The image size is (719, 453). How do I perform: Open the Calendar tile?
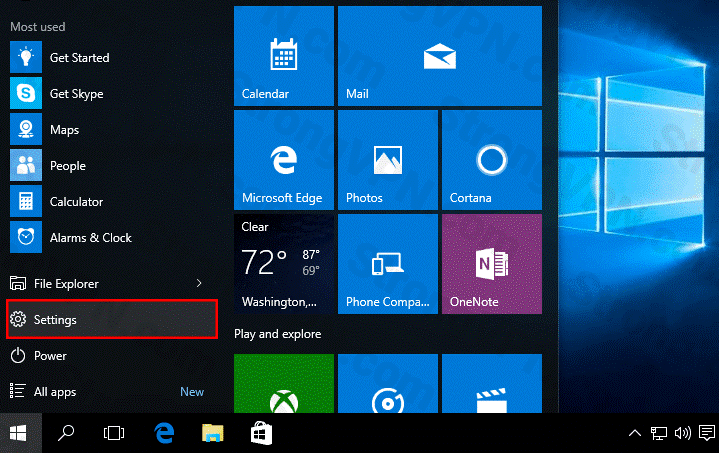point(284,56)
